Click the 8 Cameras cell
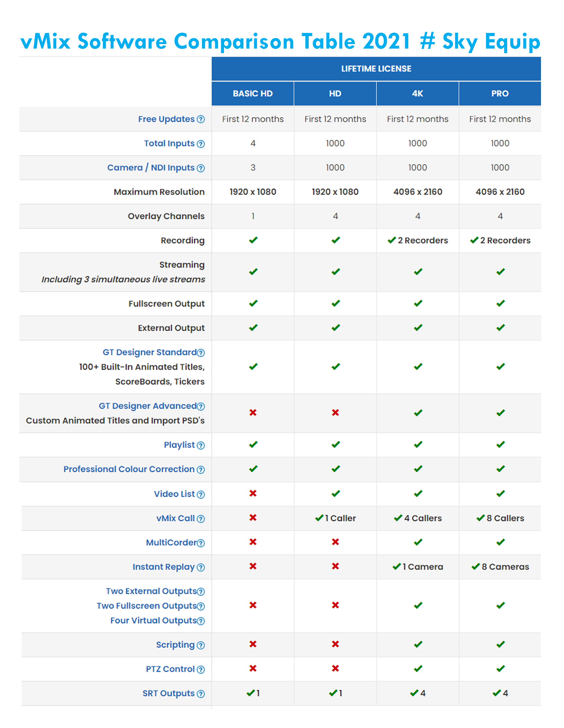Screen dimensions: 564x728 click(500, 567)
